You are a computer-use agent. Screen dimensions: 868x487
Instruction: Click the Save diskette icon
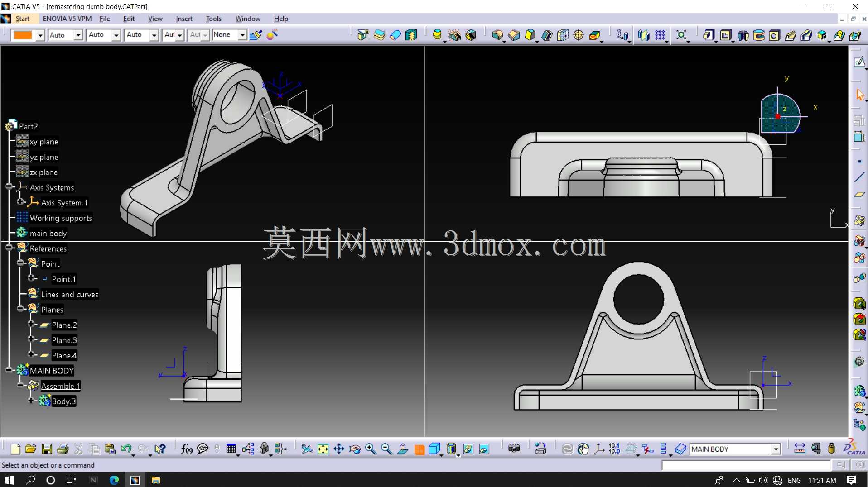pos(47,449)
